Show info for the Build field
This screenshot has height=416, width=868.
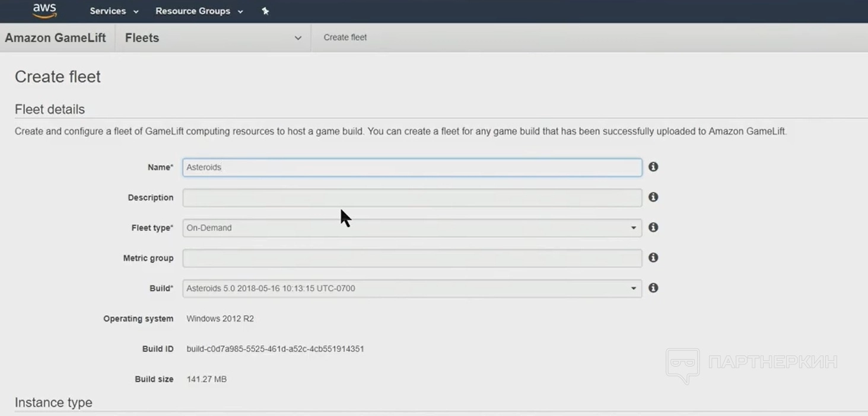653,288
